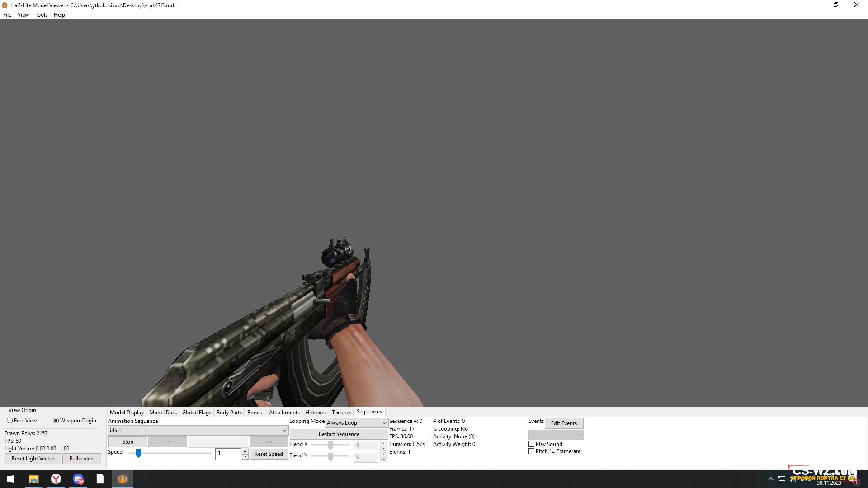Click the 'FPS: 30.00' sequence text

401,436
